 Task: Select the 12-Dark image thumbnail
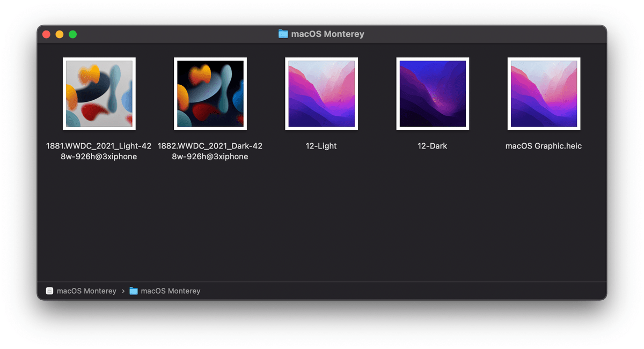[x=433, y=94]
